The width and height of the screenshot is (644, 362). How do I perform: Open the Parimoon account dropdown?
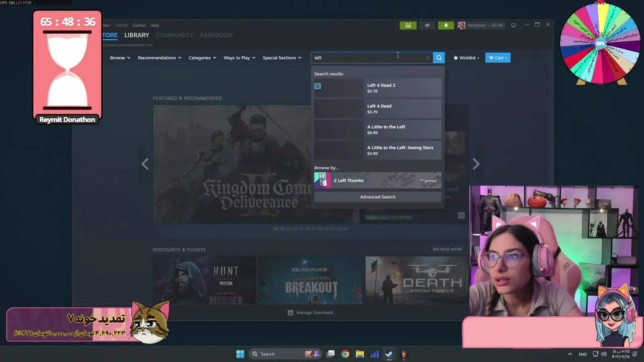click(x=478, y=25)
